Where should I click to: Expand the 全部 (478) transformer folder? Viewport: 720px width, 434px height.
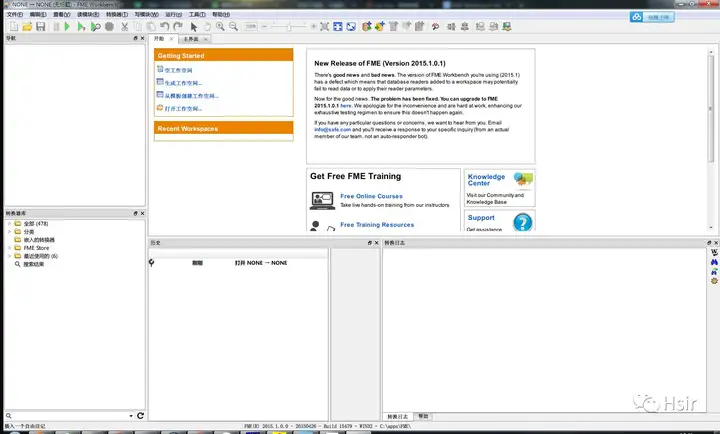coord(9,224)
